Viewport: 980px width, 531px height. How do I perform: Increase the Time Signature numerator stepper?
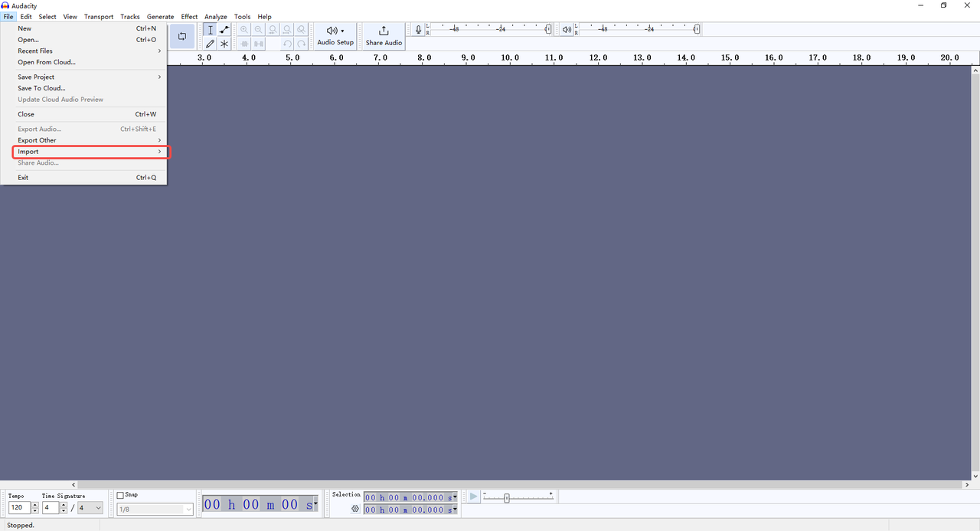click(x=64, y=505)
